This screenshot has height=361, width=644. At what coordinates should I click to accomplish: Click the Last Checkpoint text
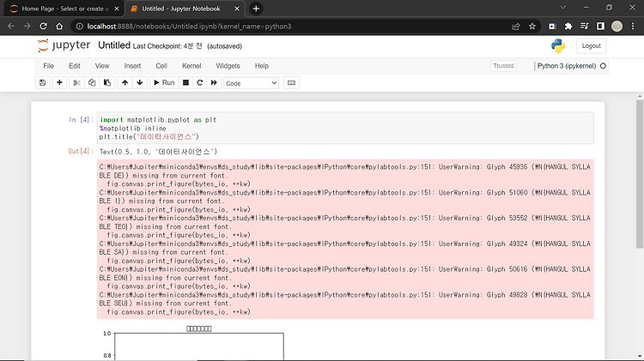(167, 46)
